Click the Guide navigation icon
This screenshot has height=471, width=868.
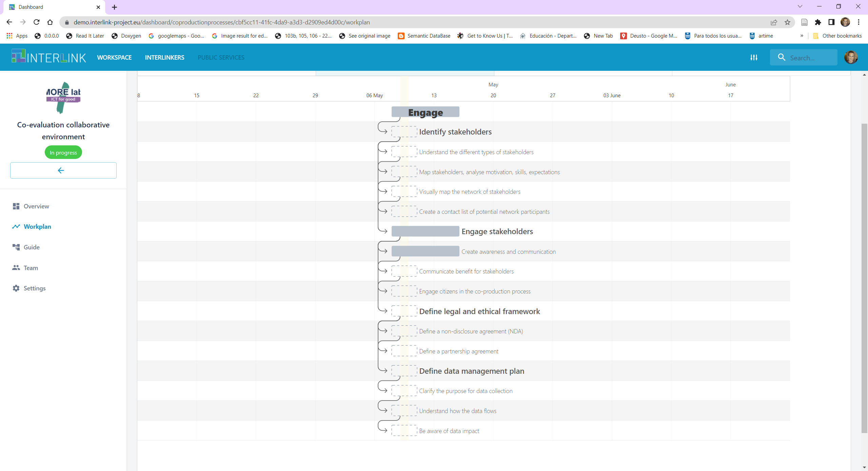click(16, 247)
